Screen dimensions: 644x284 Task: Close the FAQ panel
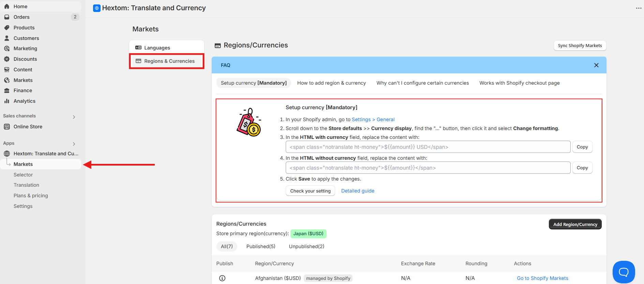point(596,65)
